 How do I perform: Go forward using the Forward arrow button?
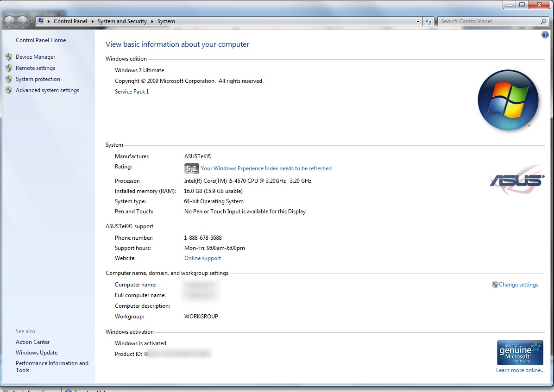pos(22,22)
